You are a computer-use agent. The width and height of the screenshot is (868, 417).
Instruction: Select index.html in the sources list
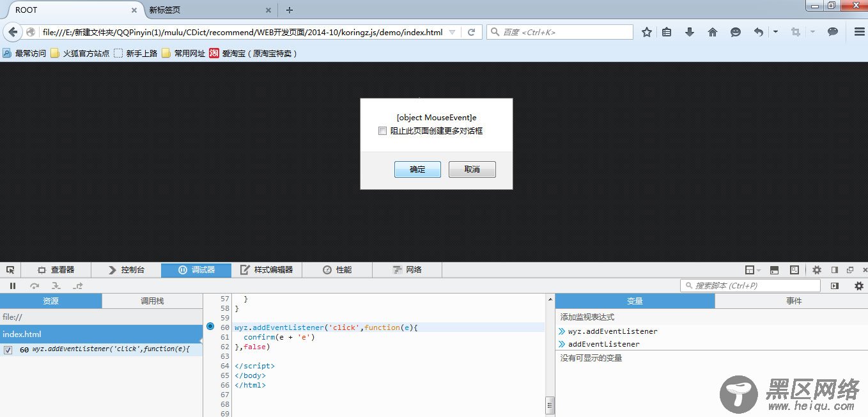tap(101, 334)
